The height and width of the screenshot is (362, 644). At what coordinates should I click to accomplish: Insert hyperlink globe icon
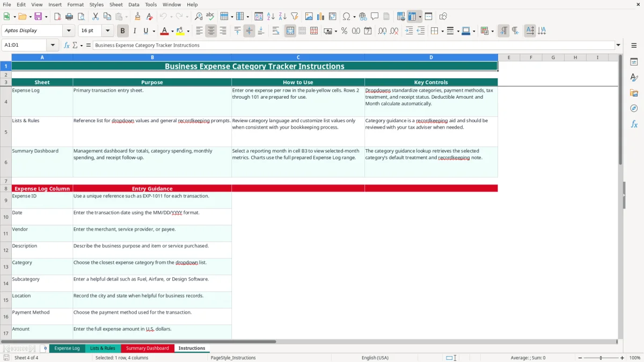[x=363, y=17]
